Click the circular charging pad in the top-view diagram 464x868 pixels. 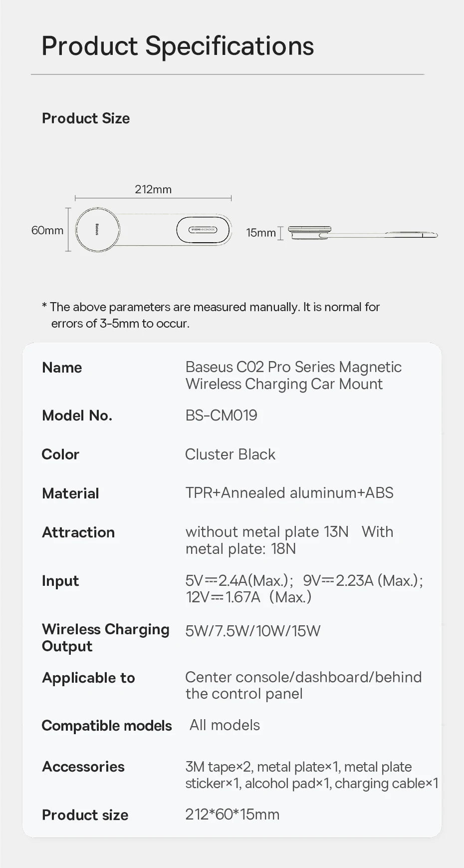tap(98, 230)
